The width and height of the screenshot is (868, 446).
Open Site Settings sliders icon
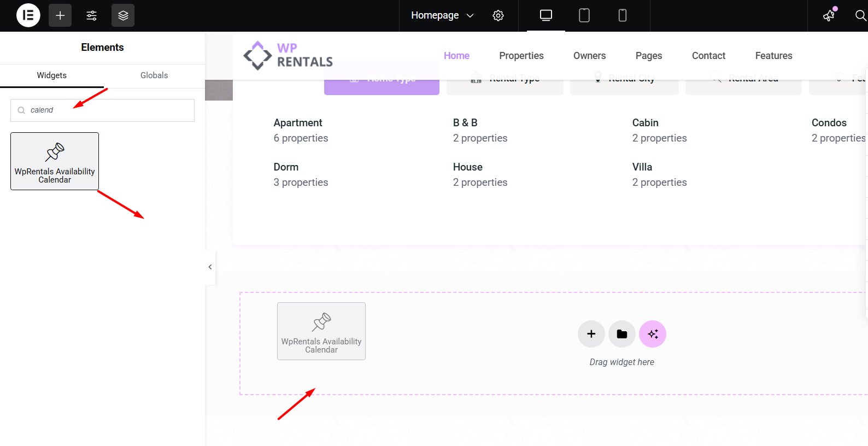coord(91,15)
